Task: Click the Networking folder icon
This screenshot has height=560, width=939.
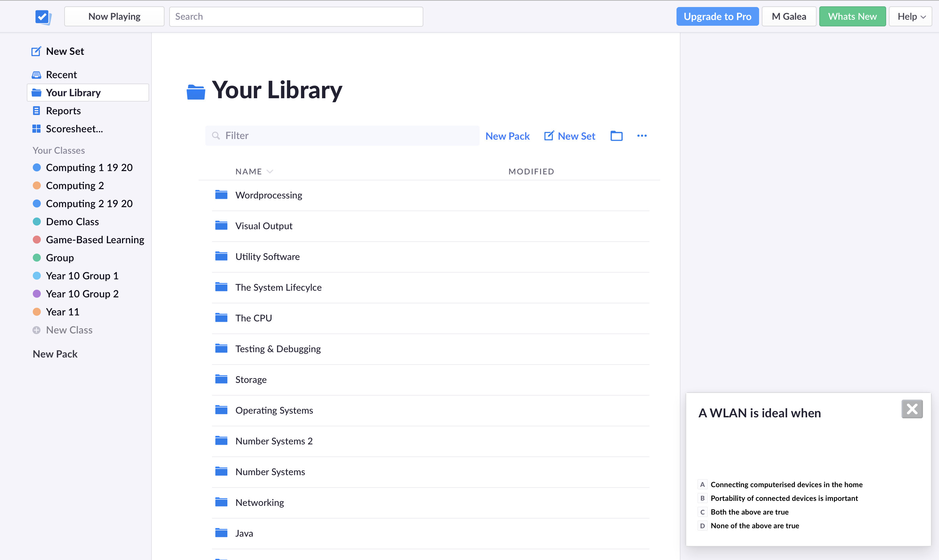Action: [x=221, y=502]
